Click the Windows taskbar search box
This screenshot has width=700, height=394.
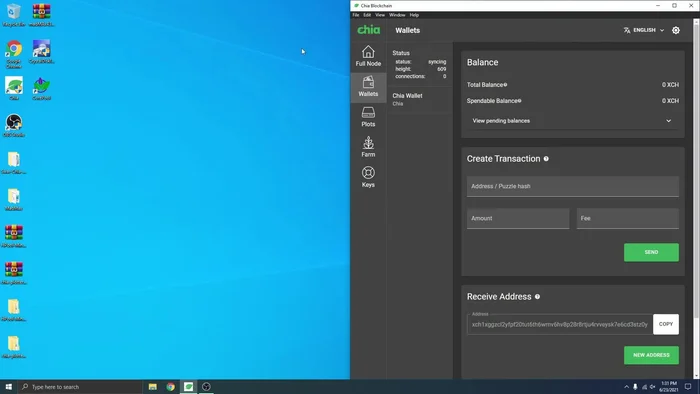pos(80,387)
